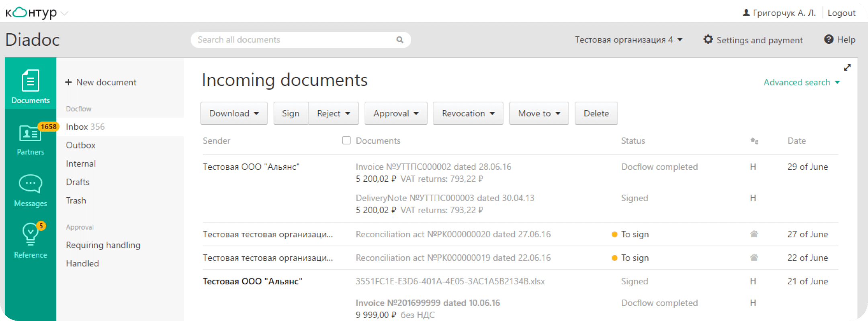Viewport: 868px width, 321px height.
Task: Click the Settings gear icon
Action: [x=708, y=39]
